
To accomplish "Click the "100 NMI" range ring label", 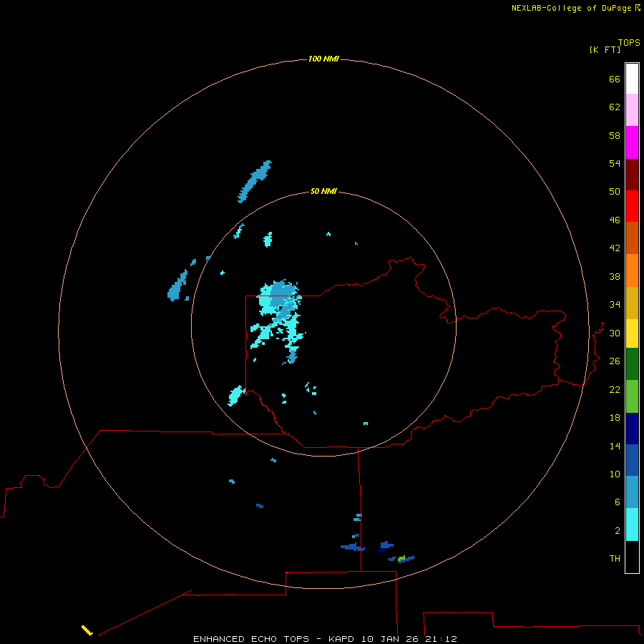I will click(323, 59).
